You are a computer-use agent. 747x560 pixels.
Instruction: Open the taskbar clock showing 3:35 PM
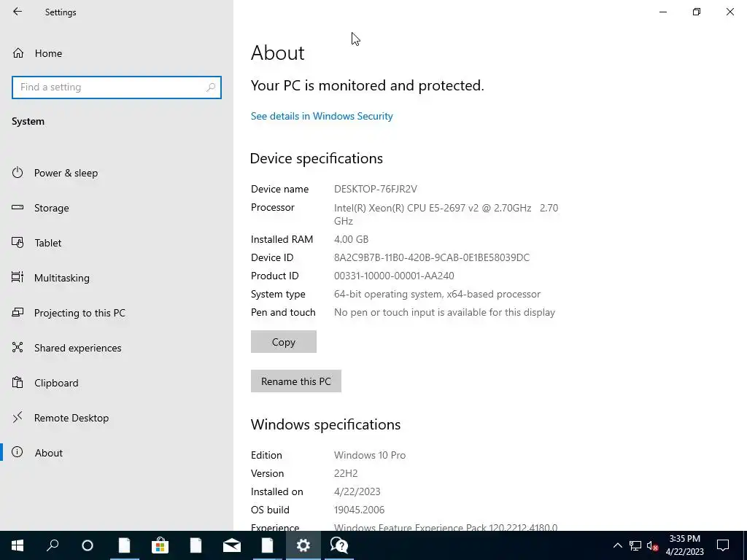684,545
